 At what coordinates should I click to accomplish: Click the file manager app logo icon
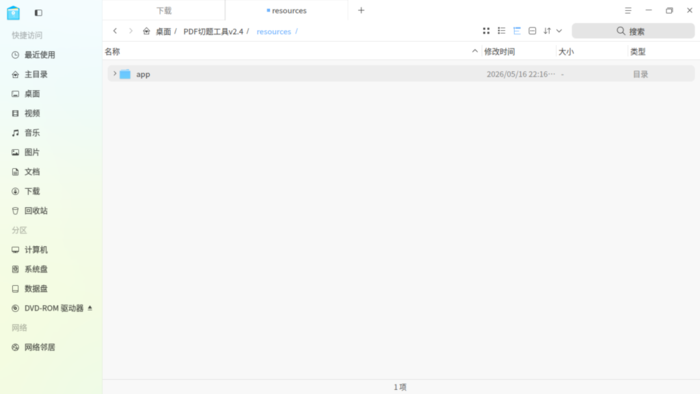(13, 13)
